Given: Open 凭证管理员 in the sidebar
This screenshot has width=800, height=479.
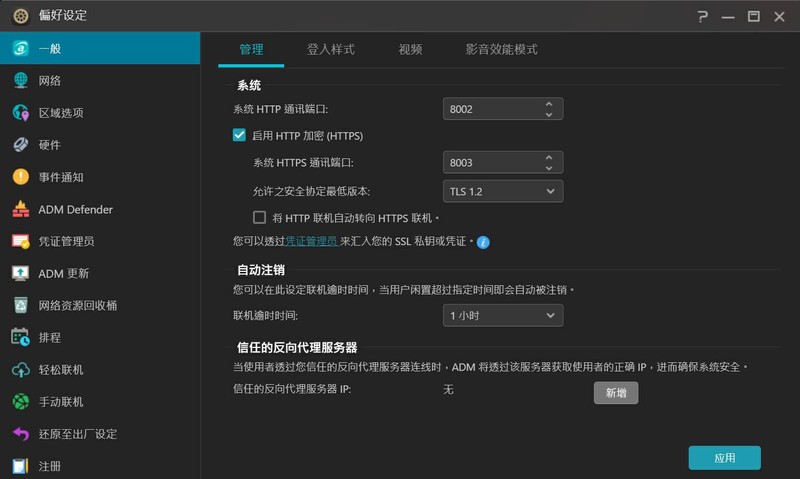Looking at the screenshot, I should [100, 241].
